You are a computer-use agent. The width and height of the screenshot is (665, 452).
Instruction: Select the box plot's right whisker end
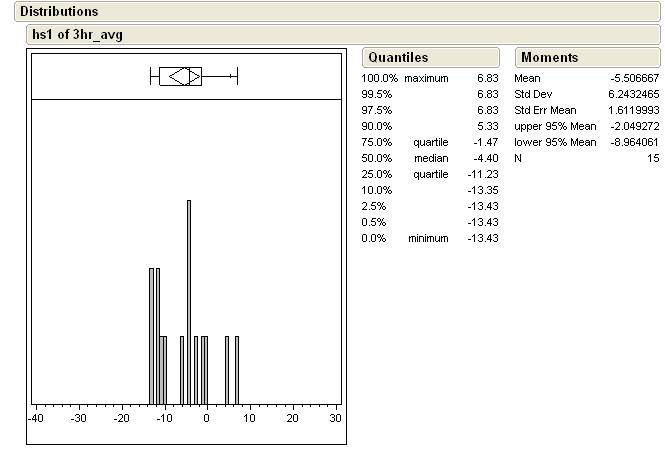[237, 76]
